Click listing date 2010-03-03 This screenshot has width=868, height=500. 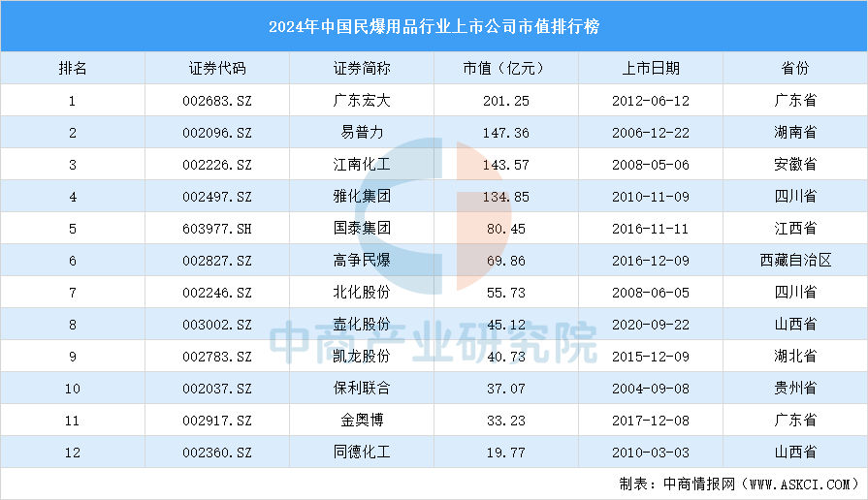tap(651, 453)
